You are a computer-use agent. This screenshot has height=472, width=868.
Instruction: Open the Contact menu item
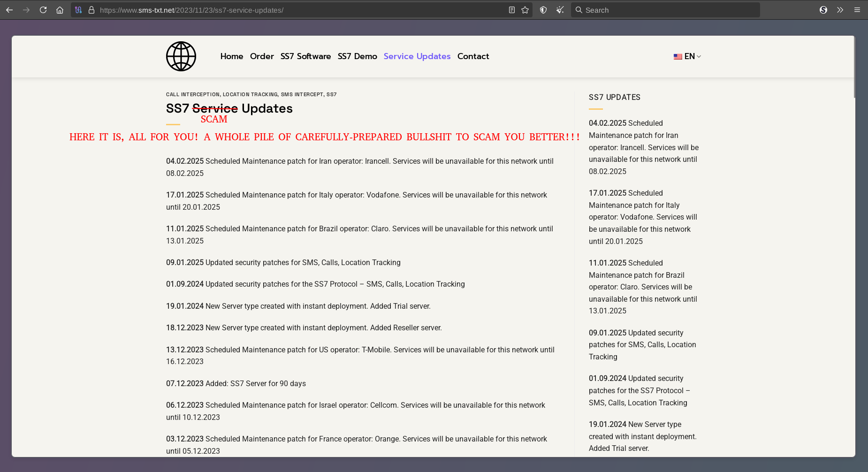(x=473, y=56)
